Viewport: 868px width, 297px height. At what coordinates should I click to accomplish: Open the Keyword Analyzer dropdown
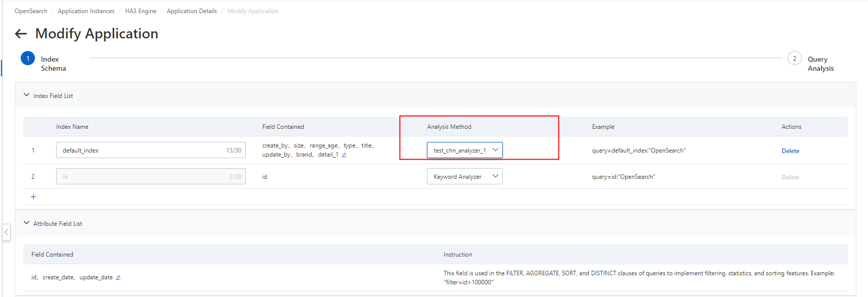465,176
